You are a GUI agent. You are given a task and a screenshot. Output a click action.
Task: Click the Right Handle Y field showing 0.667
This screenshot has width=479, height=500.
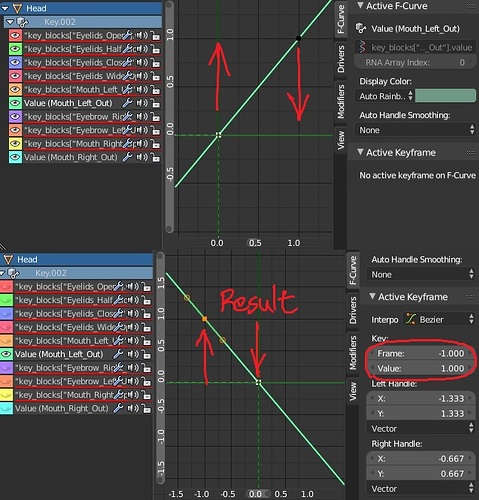[x=421, y=474]
